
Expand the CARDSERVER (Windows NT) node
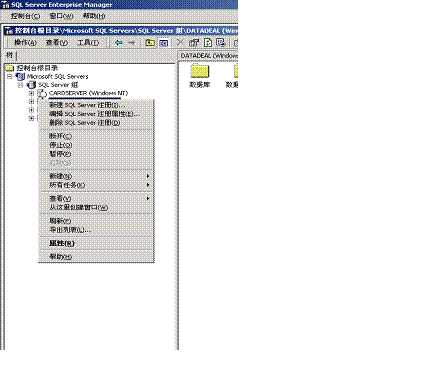(31, 93)
